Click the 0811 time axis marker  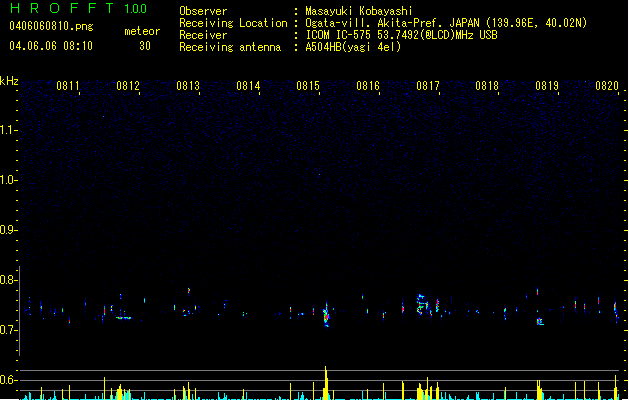coord(67,86)
